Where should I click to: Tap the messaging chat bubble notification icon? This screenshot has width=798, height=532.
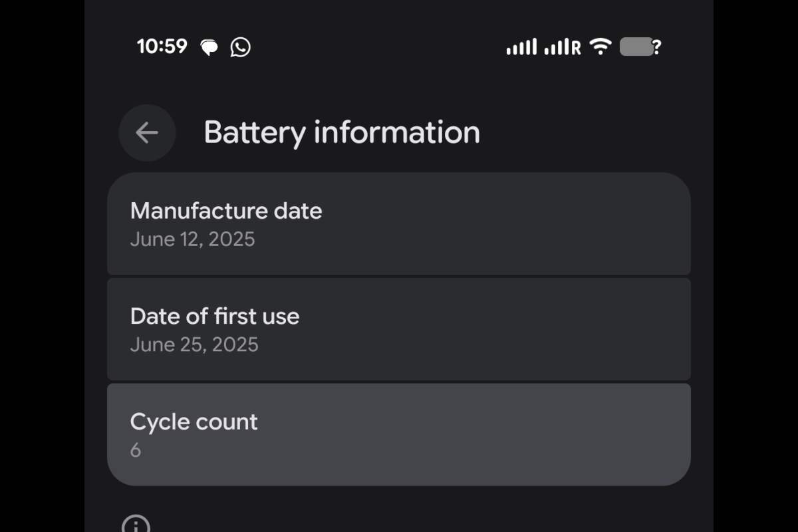point(209,47)
